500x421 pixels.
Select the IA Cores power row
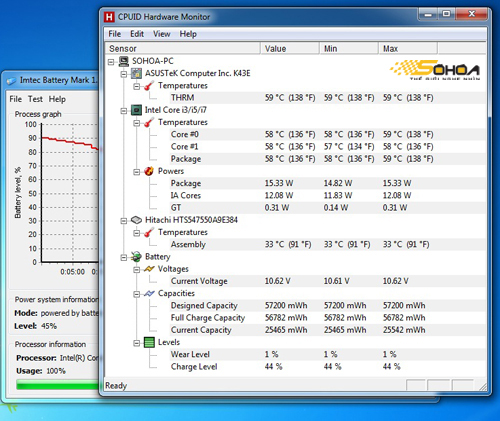pos(295,196)
